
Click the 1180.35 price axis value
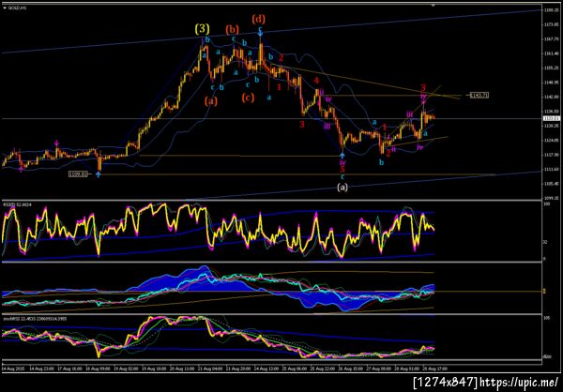550,10
